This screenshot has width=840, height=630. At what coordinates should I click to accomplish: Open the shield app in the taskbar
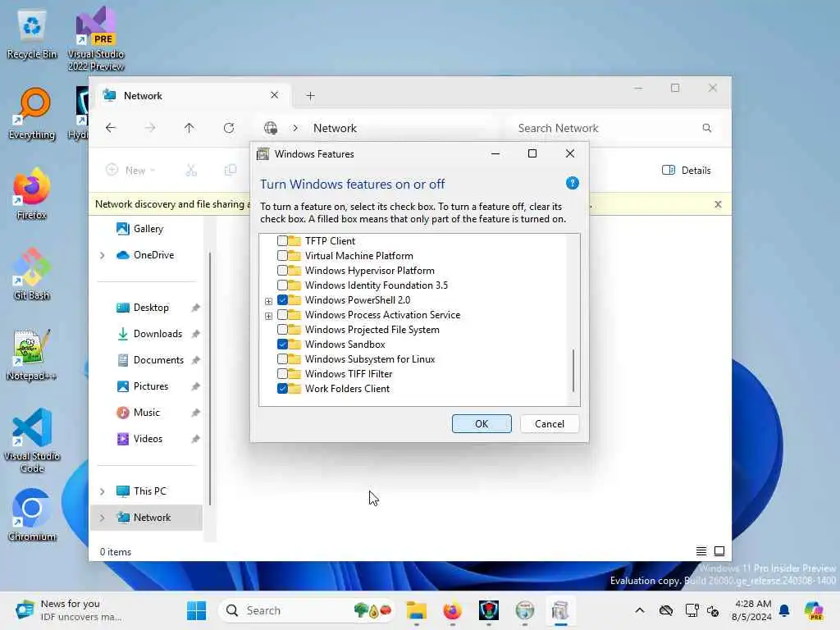click(x=489, y=610)
